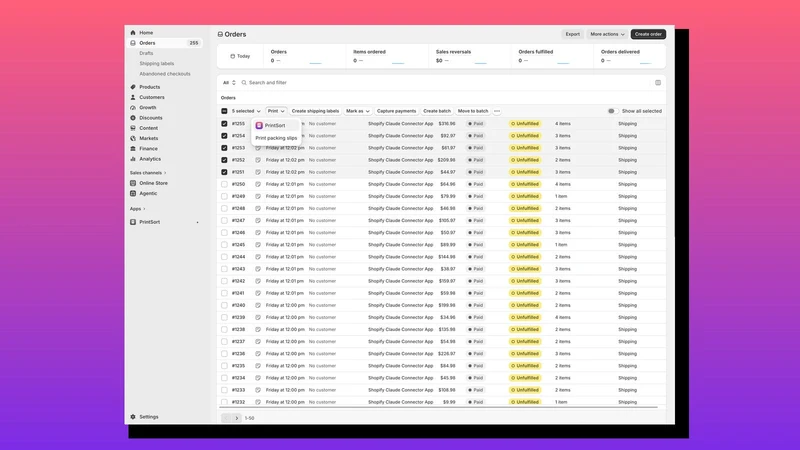Click the Create batch button
The height and width of the screenshot is (450, 800).
[x=437, y=111]
